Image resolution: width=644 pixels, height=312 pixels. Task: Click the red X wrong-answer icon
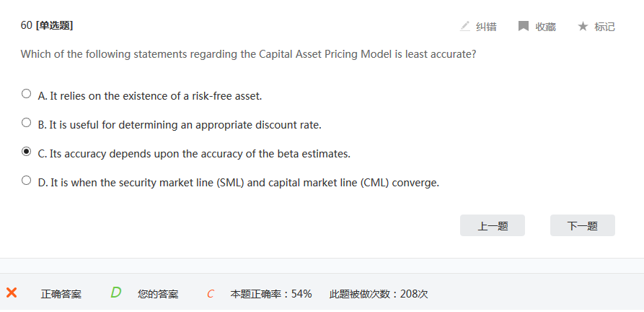click(12, 292)
